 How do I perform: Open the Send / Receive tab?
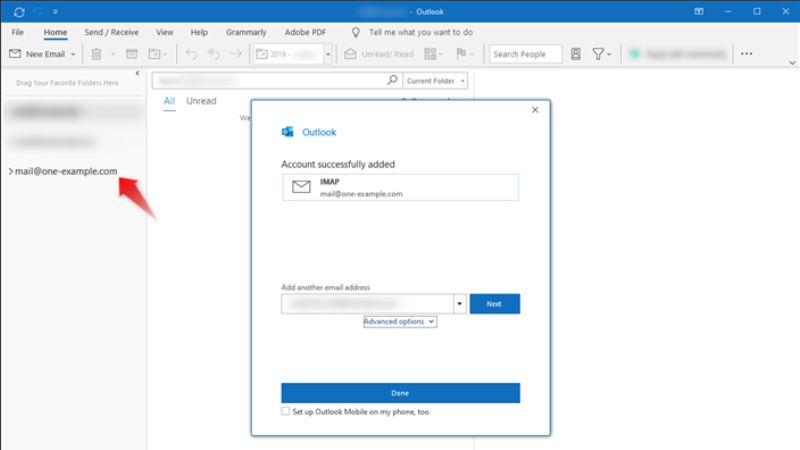111,32
